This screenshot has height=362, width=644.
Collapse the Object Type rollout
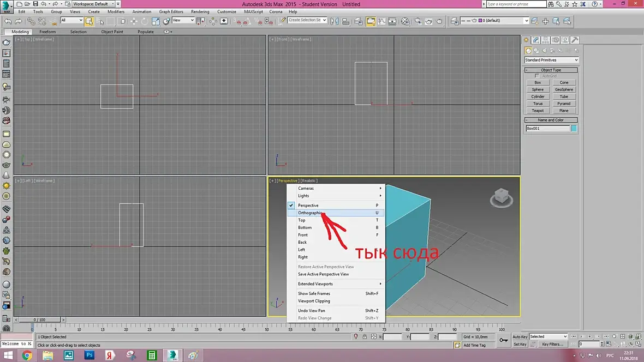click(x=551, y=70)
